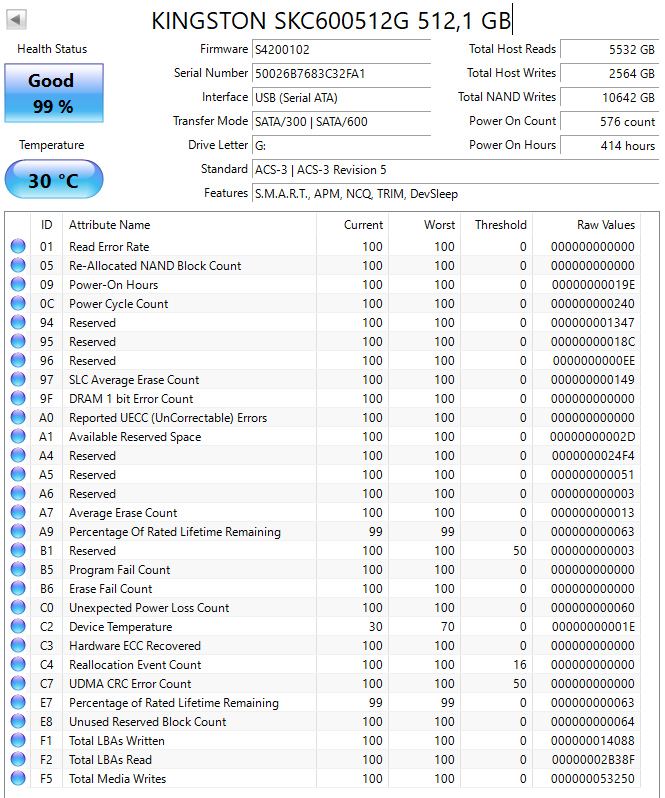Click the Total Host Reads value box

tap(609, 49)
